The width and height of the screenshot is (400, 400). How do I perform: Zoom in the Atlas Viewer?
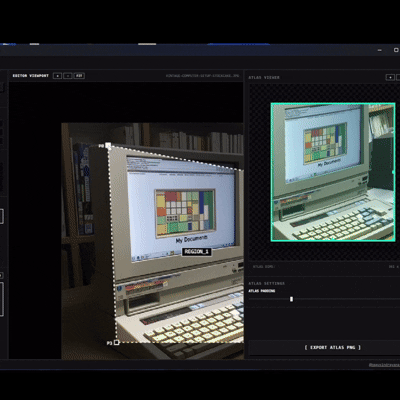coord(390,77)
